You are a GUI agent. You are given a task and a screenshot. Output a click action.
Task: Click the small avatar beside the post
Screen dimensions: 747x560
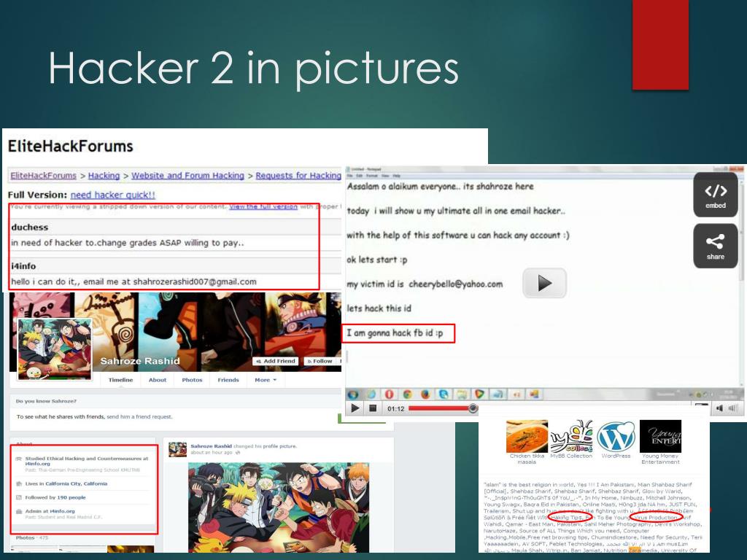pos(177,449)
